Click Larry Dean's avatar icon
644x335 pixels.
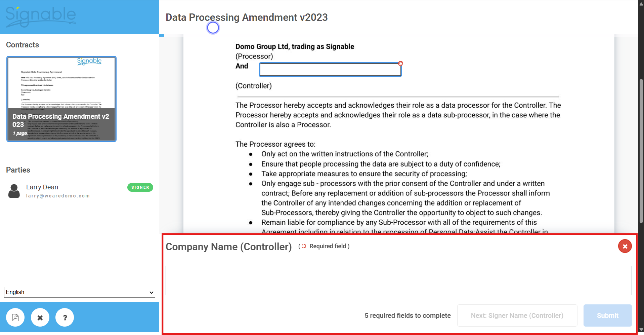coord(14,191)
